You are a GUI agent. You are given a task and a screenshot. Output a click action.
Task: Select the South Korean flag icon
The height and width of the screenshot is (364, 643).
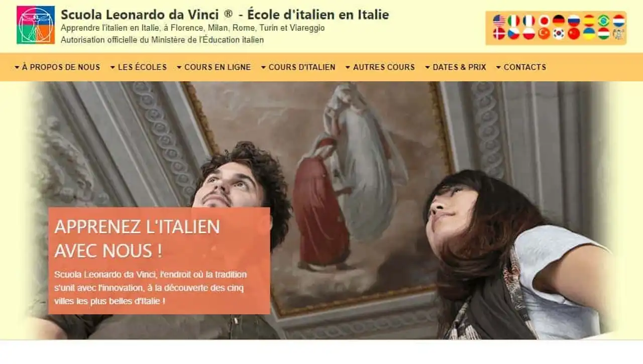click(559, 34)
